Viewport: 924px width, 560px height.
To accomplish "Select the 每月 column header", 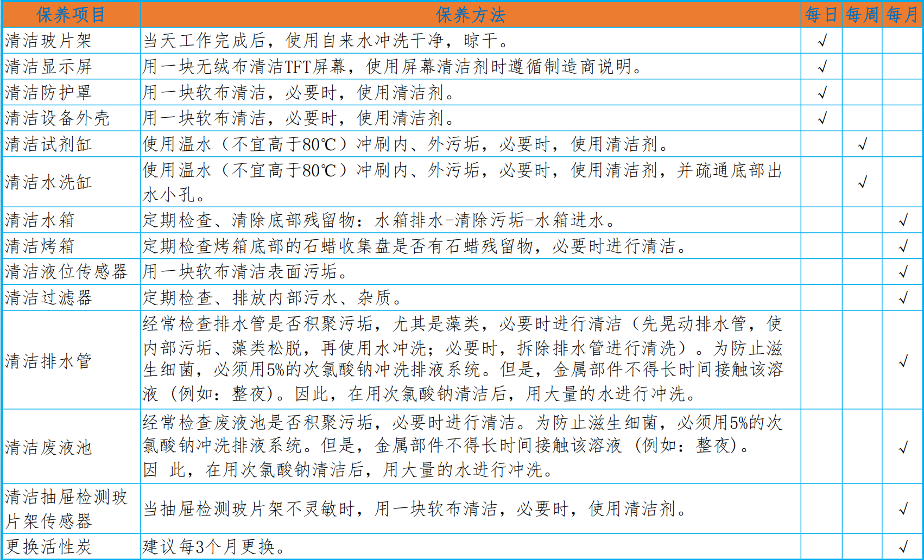I will (902, 15).
